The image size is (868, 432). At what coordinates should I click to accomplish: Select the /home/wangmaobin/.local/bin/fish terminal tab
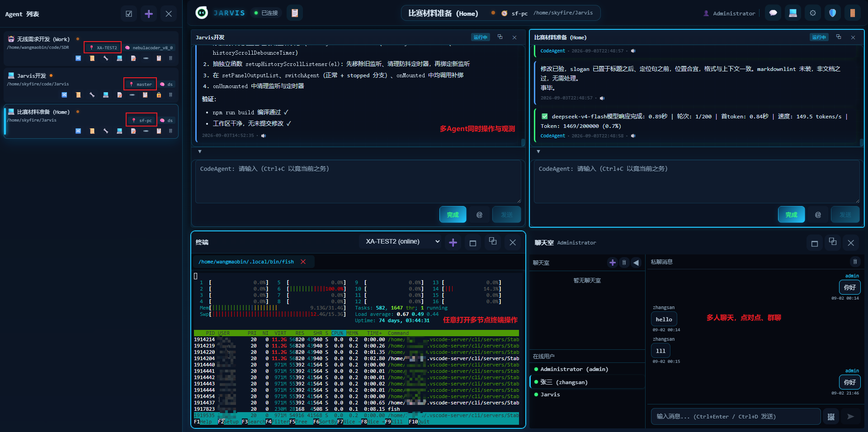246,262
